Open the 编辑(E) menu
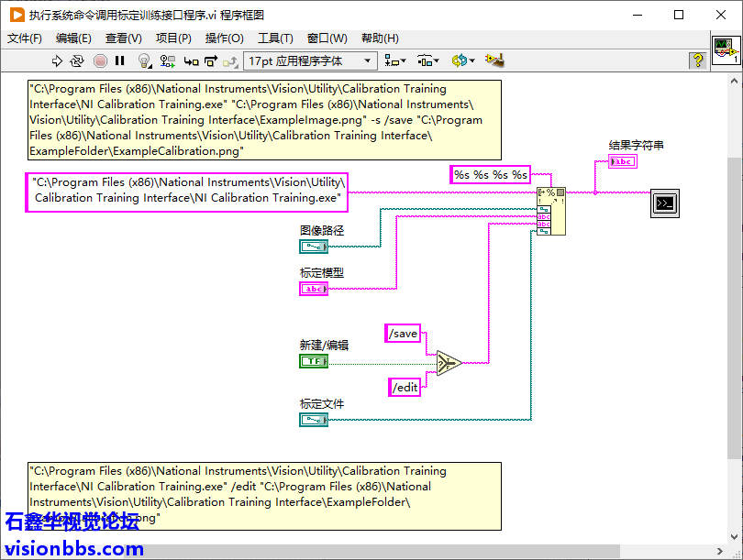743x560 pixels. (x=73, y=38)
